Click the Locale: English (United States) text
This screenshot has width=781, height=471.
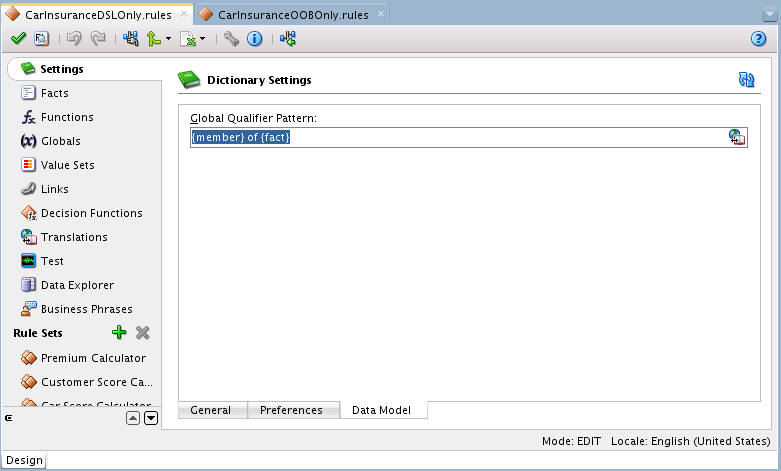point(691,441)
